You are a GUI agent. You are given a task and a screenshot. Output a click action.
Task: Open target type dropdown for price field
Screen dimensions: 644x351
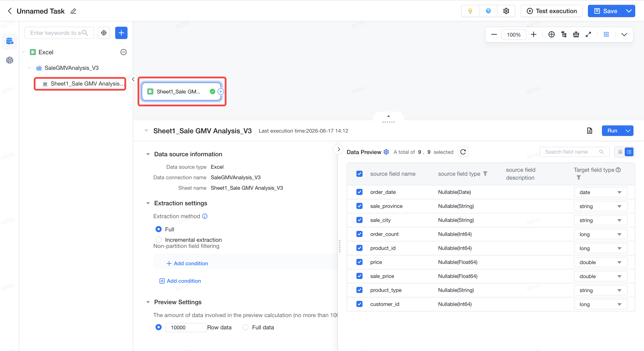600,262
